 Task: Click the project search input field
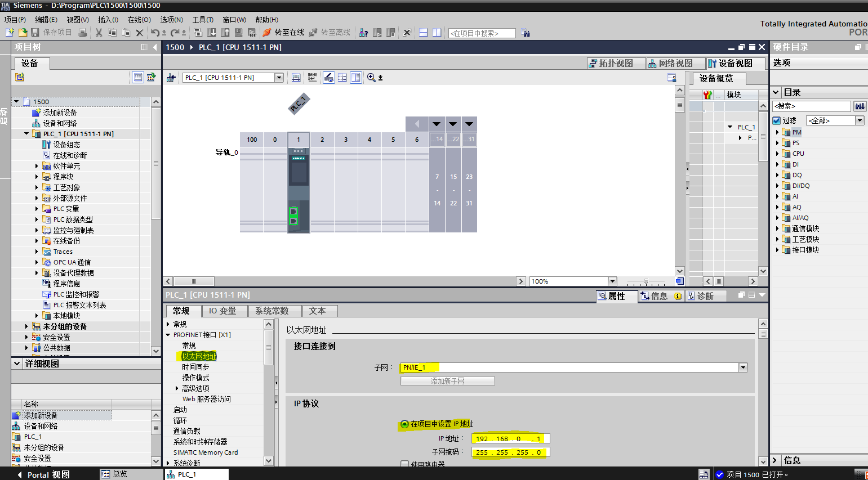click(x=482, y=33)
